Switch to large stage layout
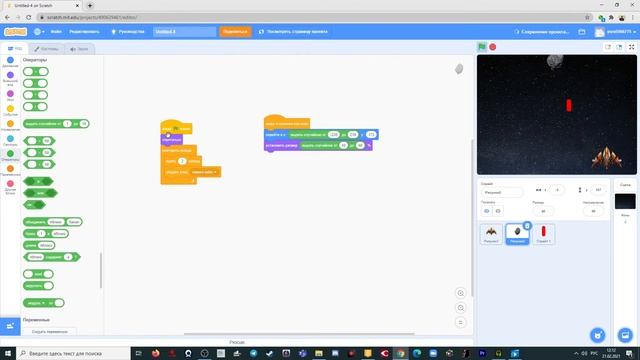This screenshot has width=640, height=360. pyautogui.click(x=619, y=47)
